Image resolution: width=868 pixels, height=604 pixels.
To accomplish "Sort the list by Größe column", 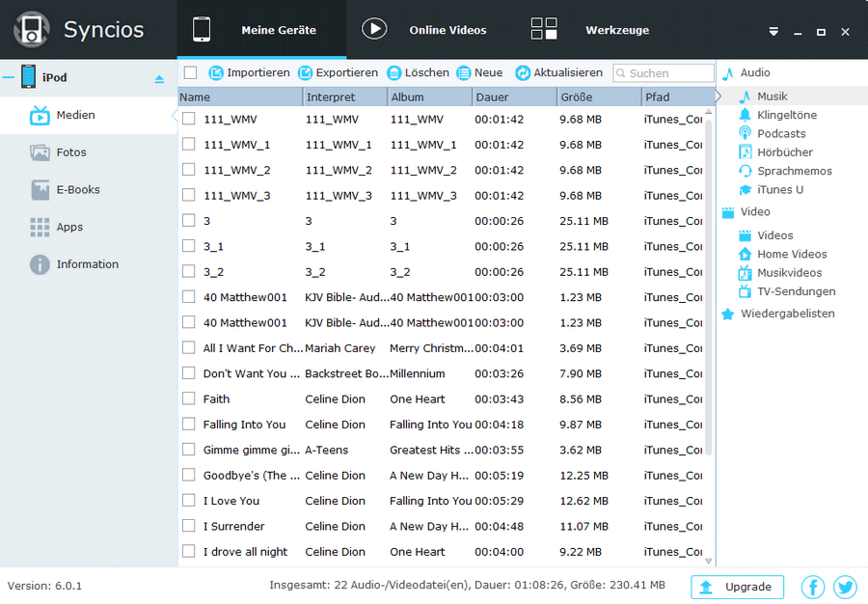I will pos(600,96).
